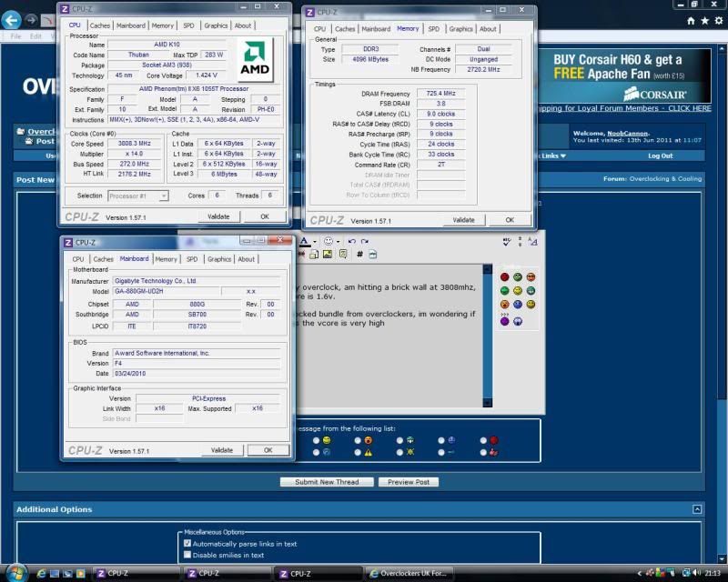Click the message text area scrollbar
The height and width of the screenshot is (582, 728).
click(x=488, y=336)
